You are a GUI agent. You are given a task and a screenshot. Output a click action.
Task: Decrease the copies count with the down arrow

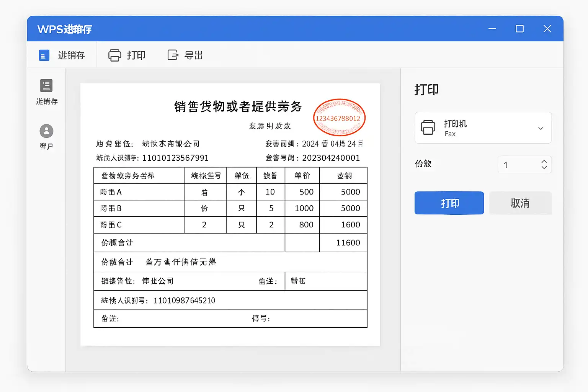pyautogui.click(x=544, y=168)
